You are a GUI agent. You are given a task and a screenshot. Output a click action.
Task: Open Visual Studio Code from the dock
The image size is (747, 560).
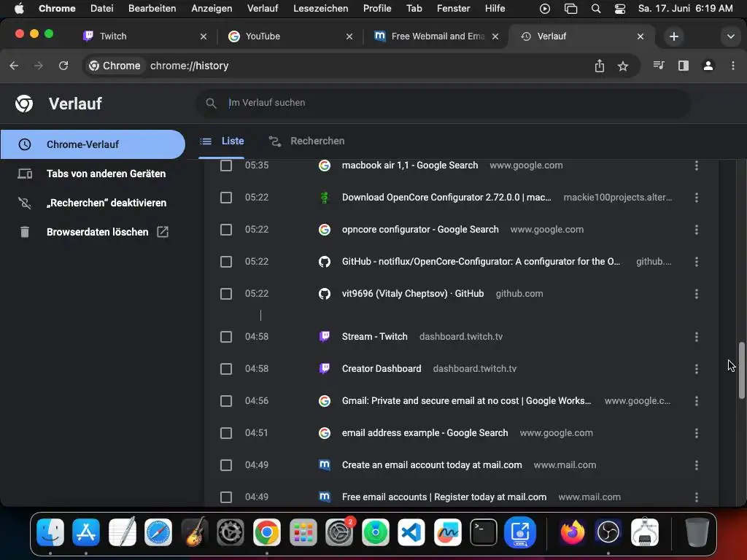point(411,532)
